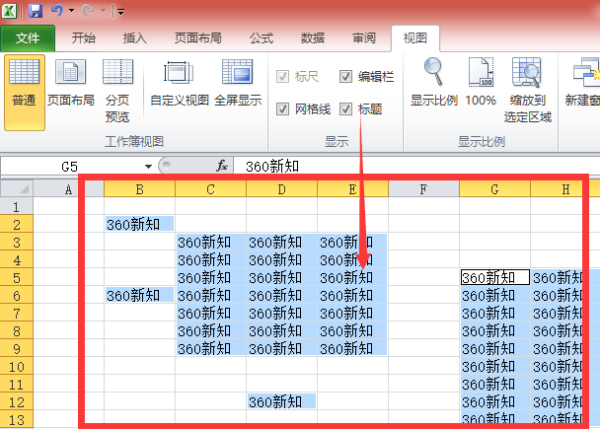Click cell B2 containing 360新知
Viewport: 600px width, 429px height.
(x=139, y=224)
